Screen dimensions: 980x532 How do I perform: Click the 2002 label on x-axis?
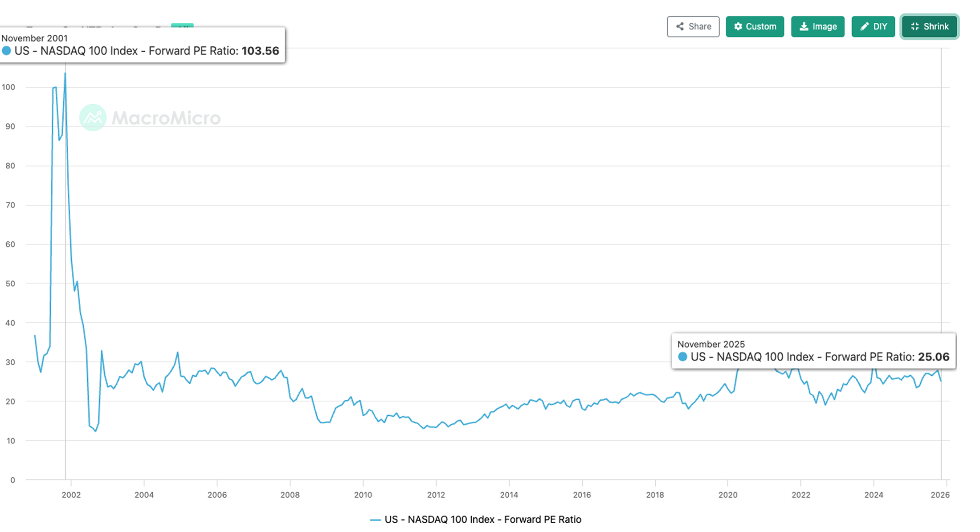click(x=71, y=495)
